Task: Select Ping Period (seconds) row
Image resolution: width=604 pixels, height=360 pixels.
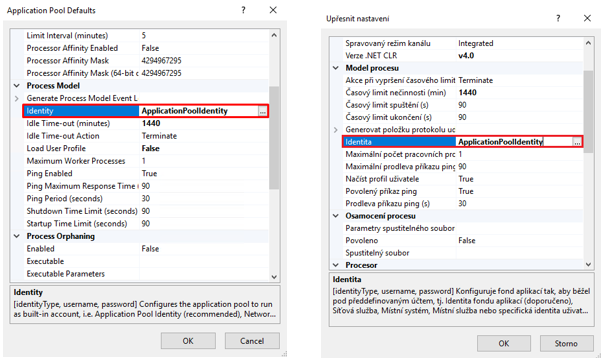Action: pos(146,198)
